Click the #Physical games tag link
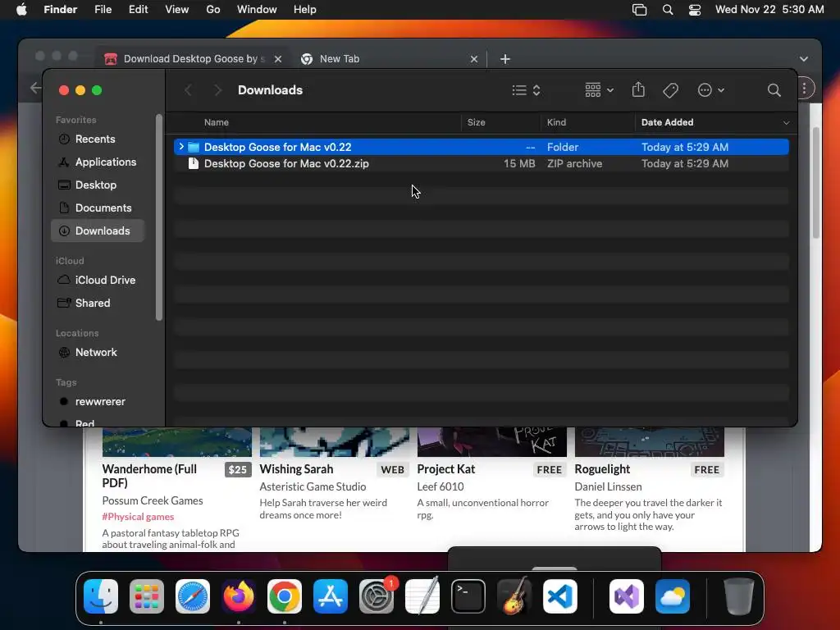This screenshot has width=840, height=630. pyautogui.click(x=138, y=517)
